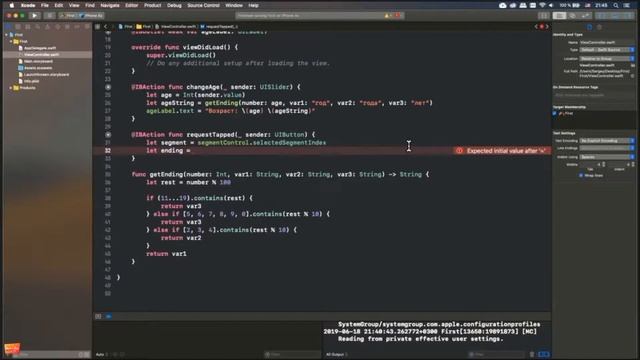This screenshot has height=360, width=640.
Task: Go back using jump bar left arrow
Action: [x=105, y=27]
